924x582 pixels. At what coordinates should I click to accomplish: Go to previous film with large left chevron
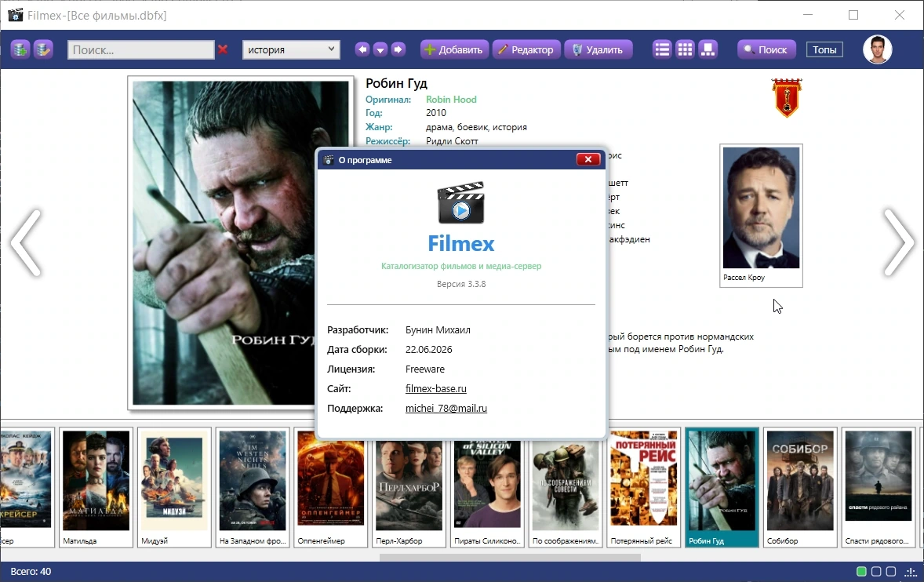point(27,242)
